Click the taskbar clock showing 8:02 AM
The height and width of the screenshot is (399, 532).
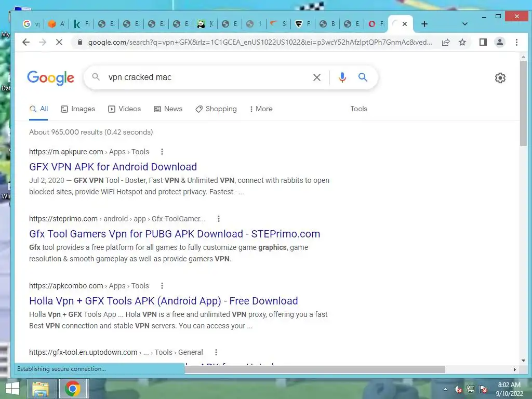tap(509, 389)
